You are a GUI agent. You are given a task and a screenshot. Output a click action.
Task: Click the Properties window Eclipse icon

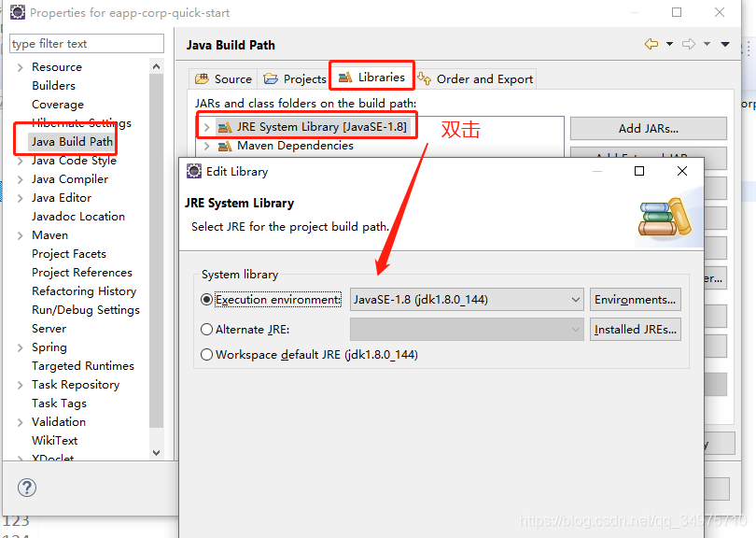[18, 12]
